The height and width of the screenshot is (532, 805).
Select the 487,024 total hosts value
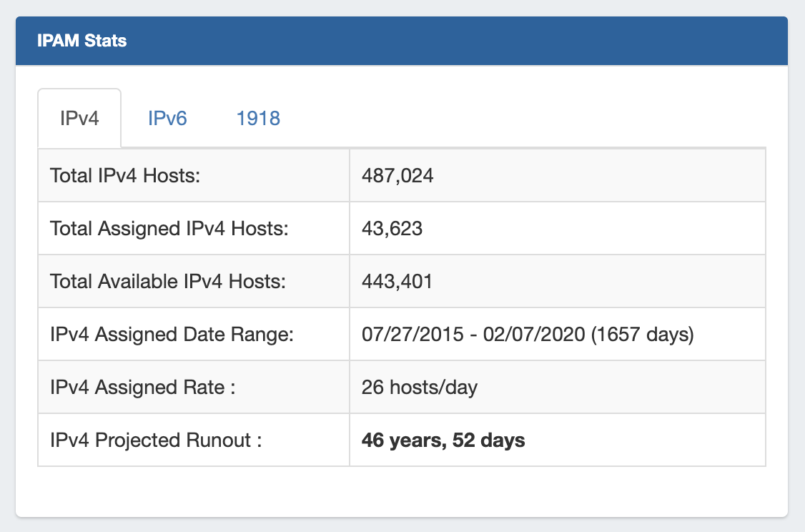click(x=397, y=175)
